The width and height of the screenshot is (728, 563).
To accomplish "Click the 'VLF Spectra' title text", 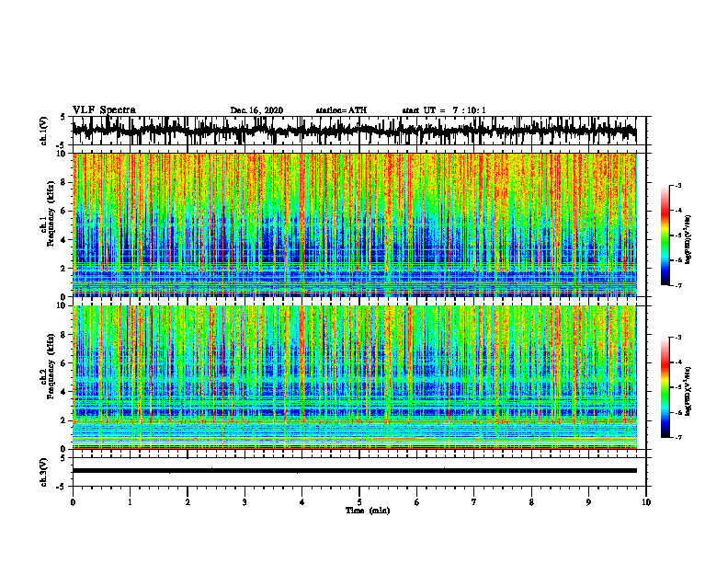I will [x=104, y=110].
